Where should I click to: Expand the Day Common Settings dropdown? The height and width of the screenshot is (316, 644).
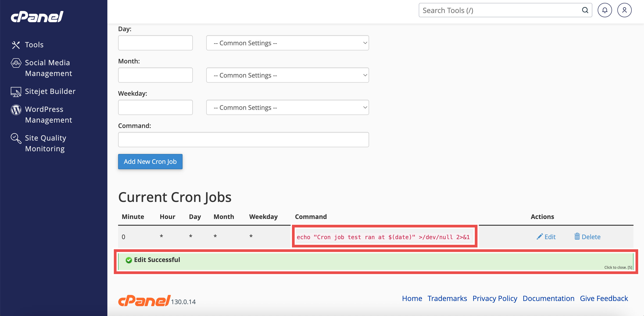coord(287,43)
